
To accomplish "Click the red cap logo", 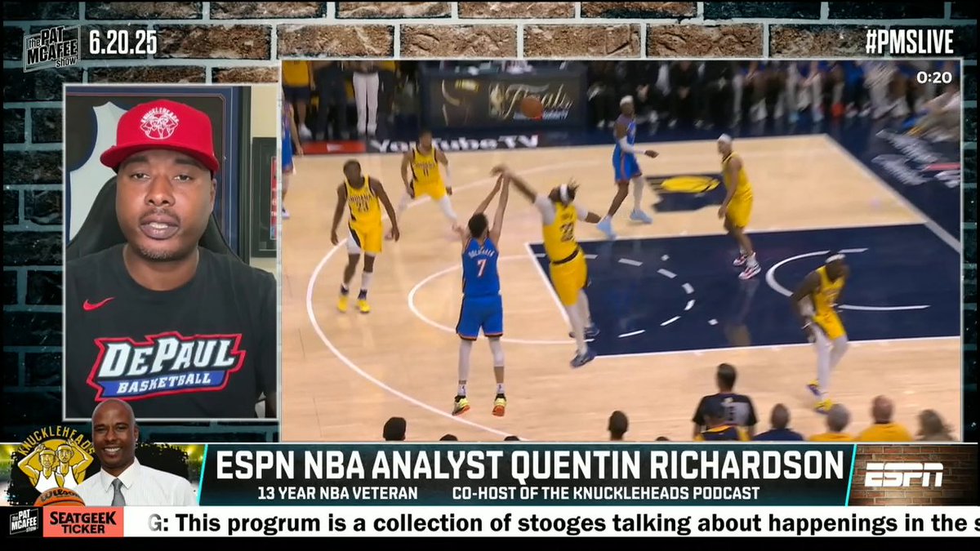I will click(x=159, y=123).
